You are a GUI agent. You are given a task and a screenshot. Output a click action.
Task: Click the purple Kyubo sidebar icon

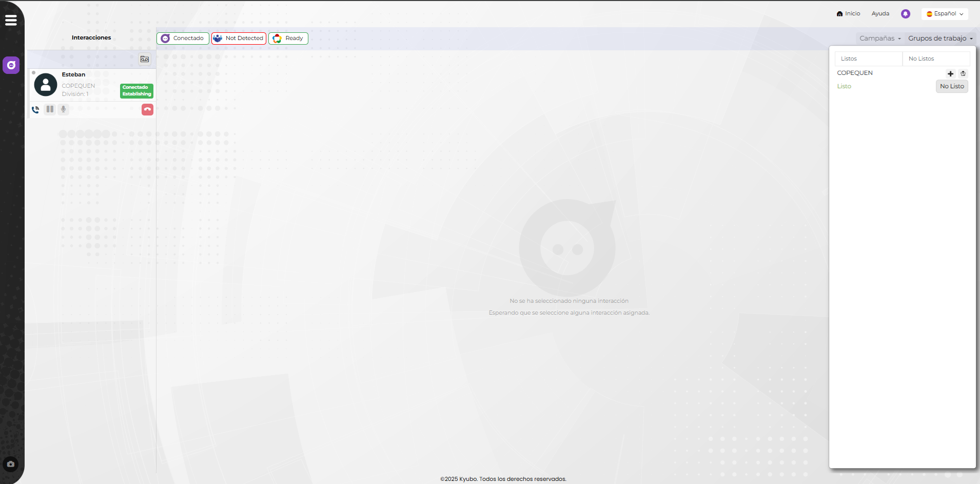[x=11, y=65]
